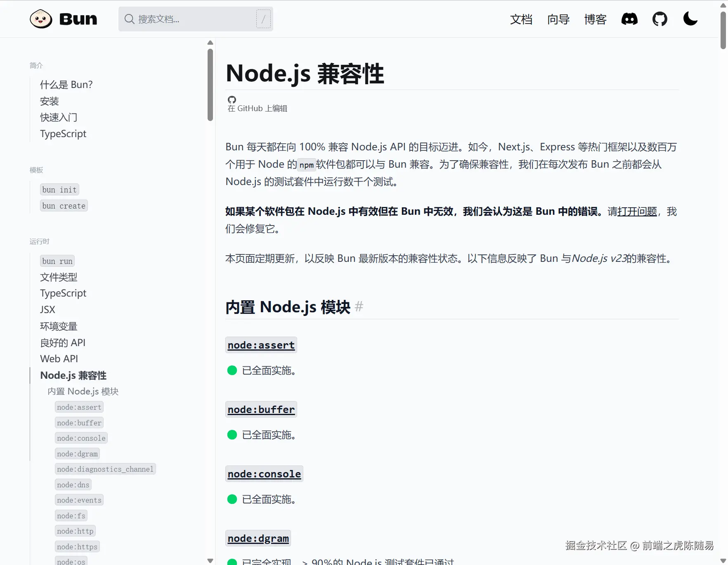Select Node.js 兼容性 in the sidebar
728x565 pixels.
click(x=73, y=375)
